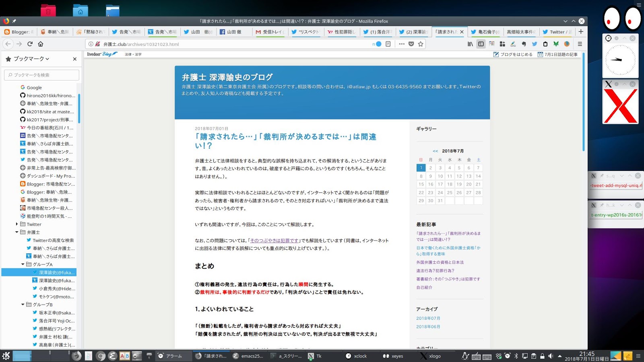Open the Firefox home page icon
Viewport: 644px width, 362px height.
(41, 44)
